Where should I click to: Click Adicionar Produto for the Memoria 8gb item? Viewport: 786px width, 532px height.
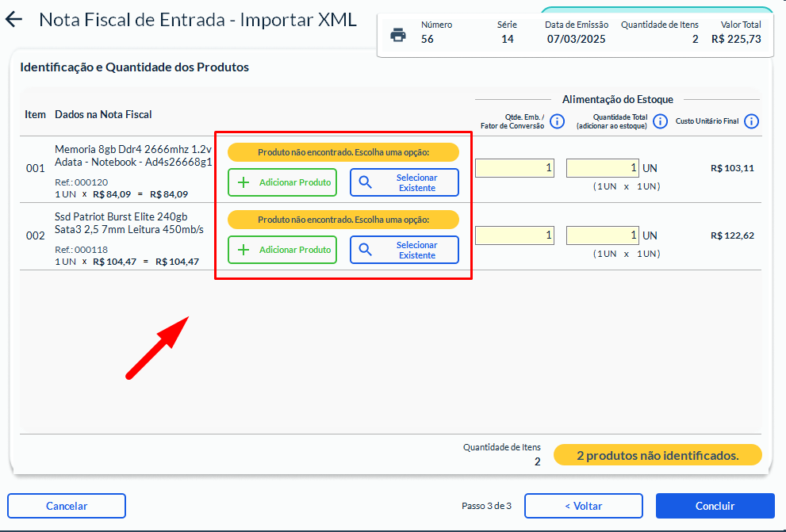pyautogui.click(x=282, y=182)
